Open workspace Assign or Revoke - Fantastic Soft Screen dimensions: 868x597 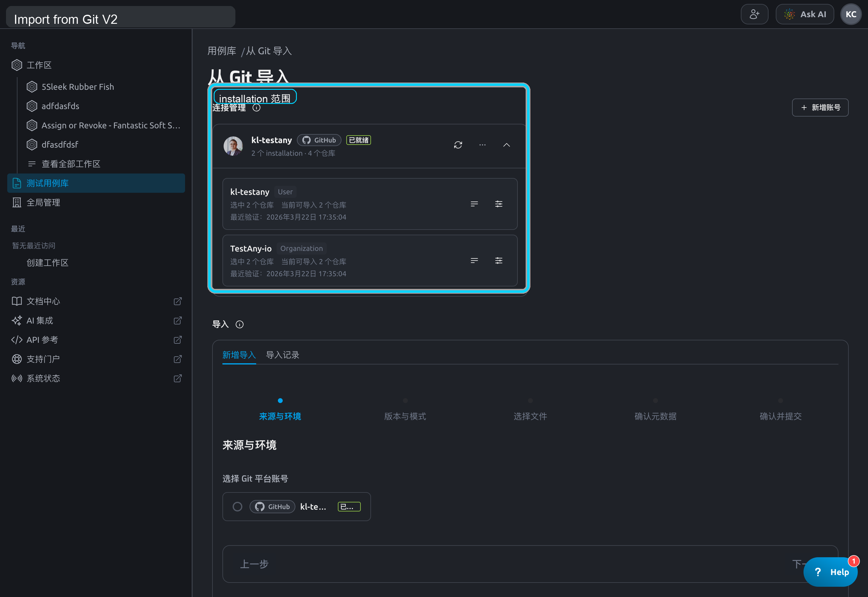point(103,125)
